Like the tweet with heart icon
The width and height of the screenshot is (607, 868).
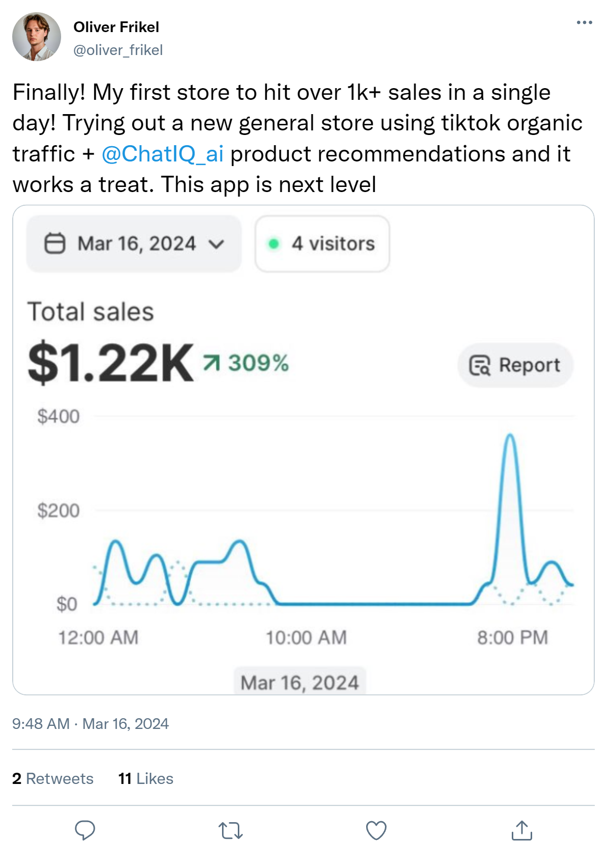coord(376,830)
